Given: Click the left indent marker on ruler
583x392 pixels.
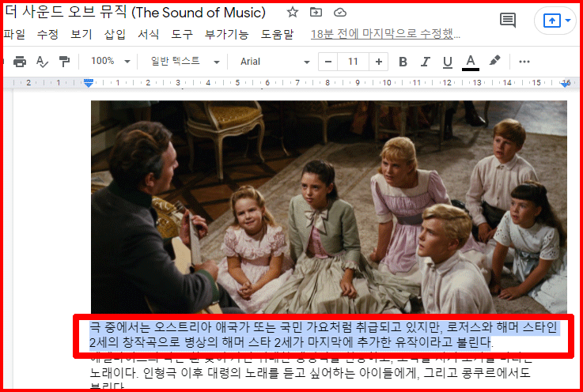Looking at the screenshot, I should (89, 83).
